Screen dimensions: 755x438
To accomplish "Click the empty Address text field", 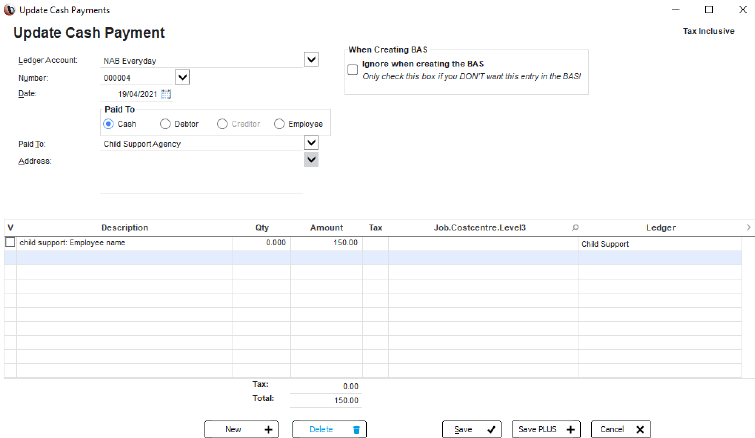I will click(x=201, y=173).
